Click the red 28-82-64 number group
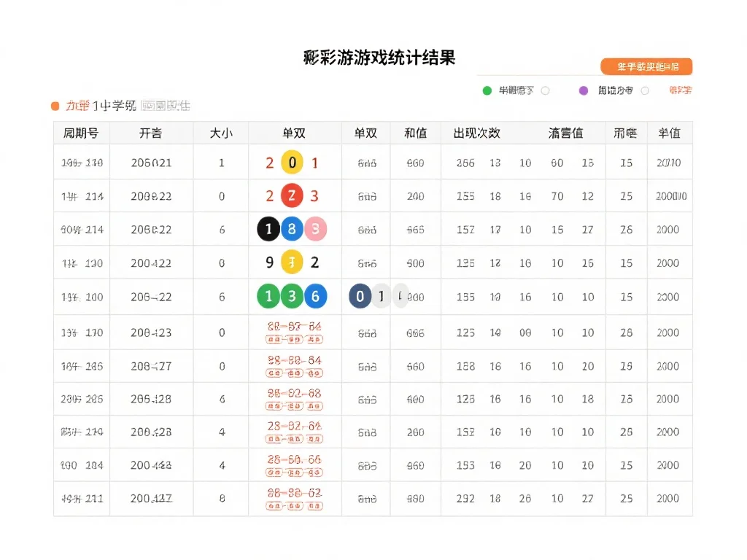Image resolution: width=747 pixels, height=560 pixels. [295, 426]
